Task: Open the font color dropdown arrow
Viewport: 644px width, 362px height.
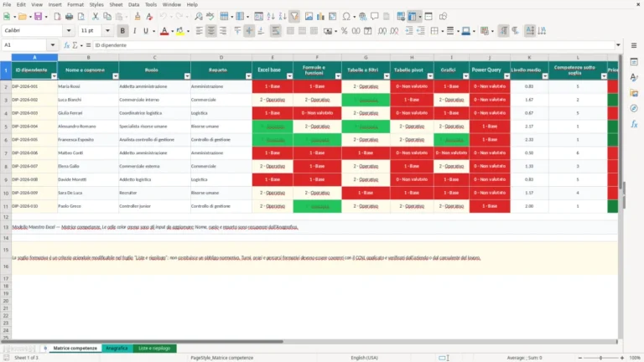Action: [x=172, y=31]
